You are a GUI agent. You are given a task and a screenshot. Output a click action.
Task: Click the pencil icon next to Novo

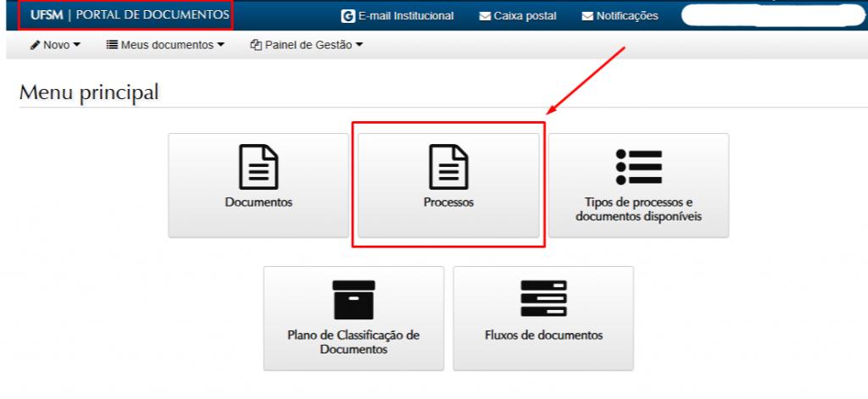pyautogui.click(x=36, y=45)
